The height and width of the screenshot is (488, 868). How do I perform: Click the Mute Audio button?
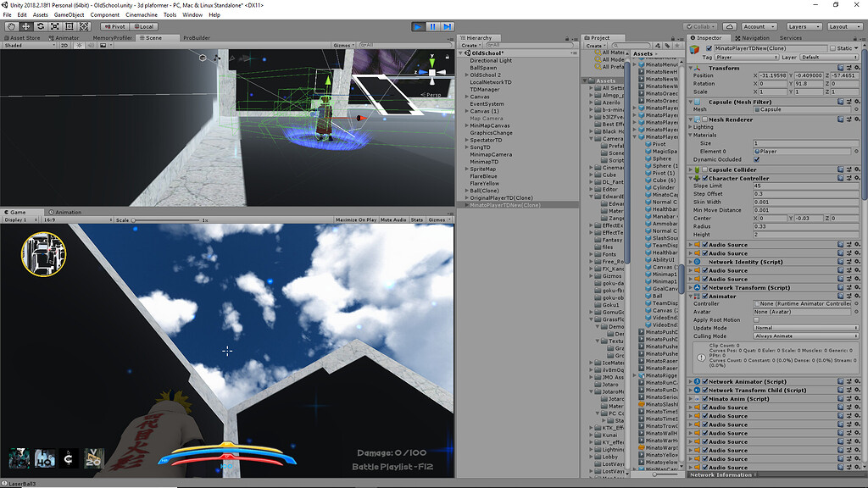393,219
